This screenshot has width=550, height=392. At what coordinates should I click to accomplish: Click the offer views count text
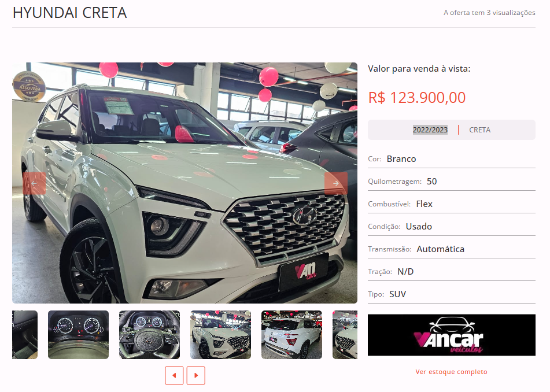[x=489, y=13]
